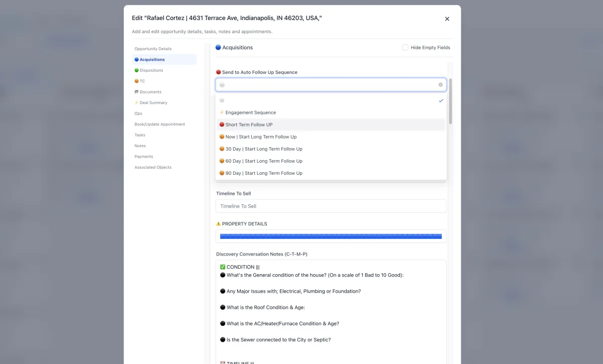
Task: Clear the follow up sequence selection
Action: coord(441,85)
